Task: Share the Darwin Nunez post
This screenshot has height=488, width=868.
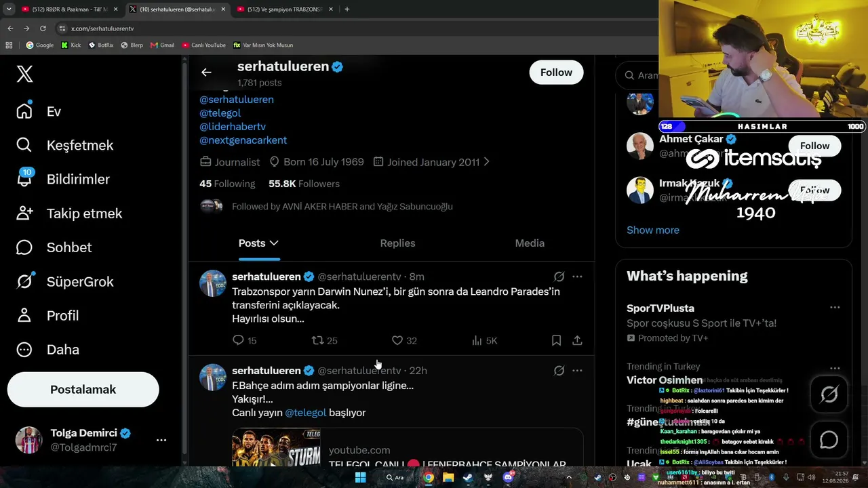Action: [577, 340]
